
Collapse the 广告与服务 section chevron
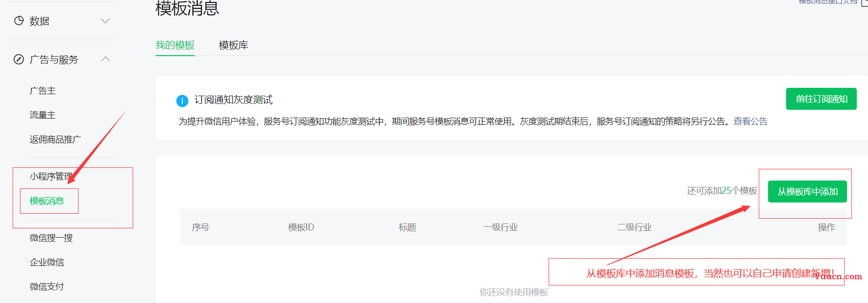105,59
